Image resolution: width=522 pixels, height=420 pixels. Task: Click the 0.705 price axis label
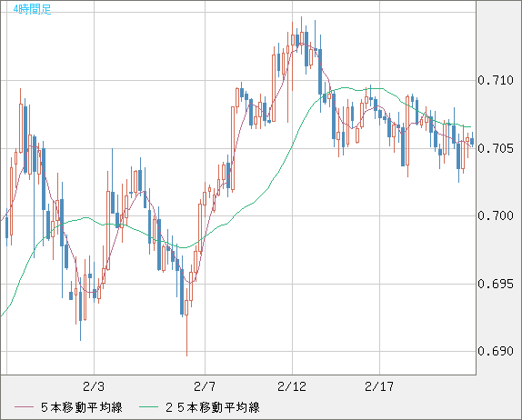click(496, 148)
